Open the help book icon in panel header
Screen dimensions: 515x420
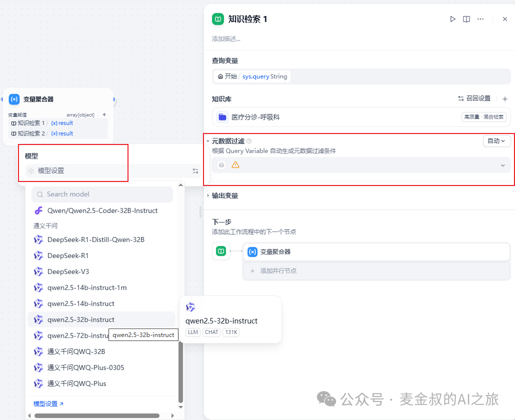pos(466,19)
